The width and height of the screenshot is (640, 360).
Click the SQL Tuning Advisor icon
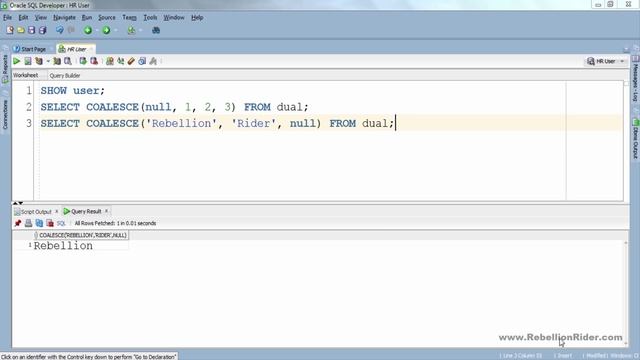[68, 61]
